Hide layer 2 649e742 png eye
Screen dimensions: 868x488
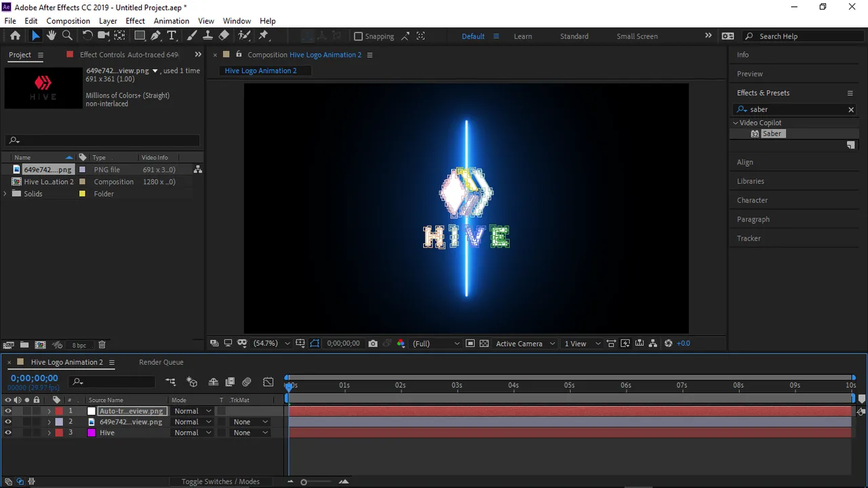pyautogui.click(x=8, y=422)
